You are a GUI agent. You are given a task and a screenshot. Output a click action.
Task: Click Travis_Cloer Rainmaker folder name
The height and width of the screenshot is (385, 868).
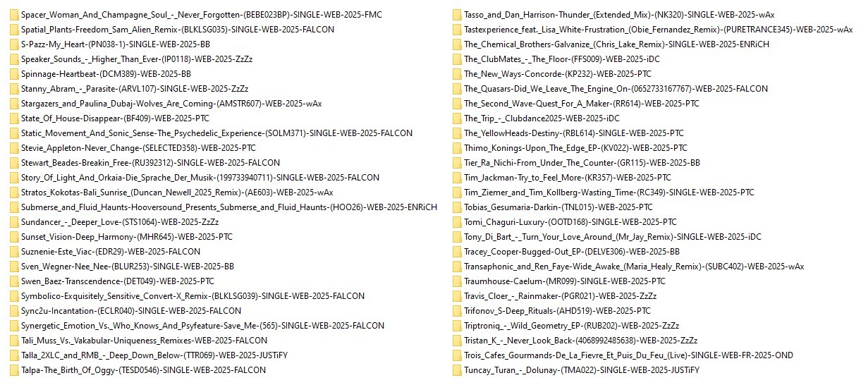(561, 295)
